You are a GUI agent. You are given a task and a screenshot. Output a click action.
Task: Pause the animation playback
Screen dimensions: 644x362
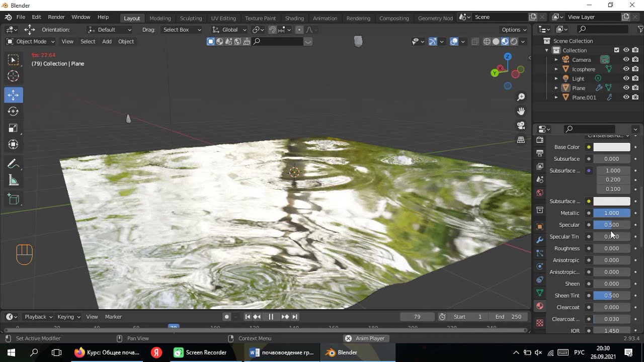pyautogui.click(x=271, y=317)
